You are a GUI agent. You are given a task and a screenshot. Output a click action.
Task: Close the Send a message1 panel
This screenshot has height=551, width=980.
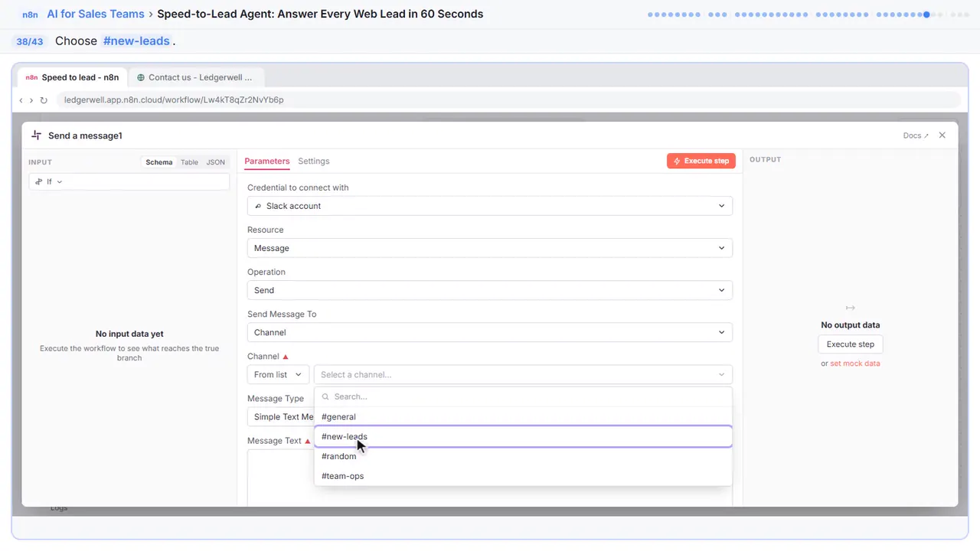(942, 135)
